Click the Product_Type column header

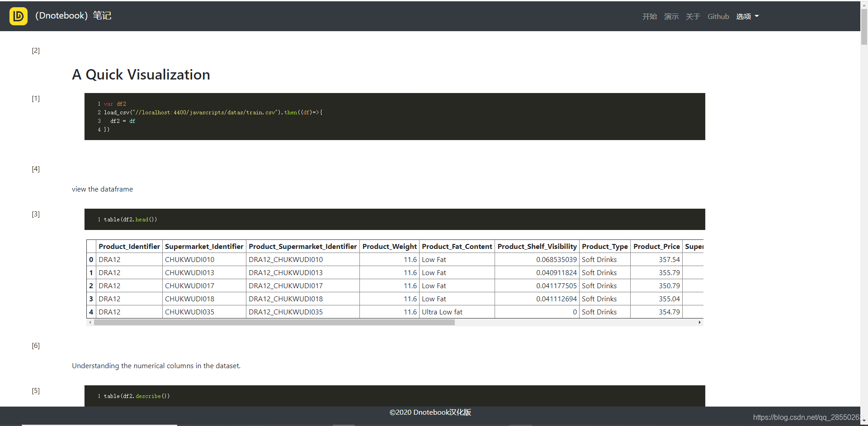[605, 246]
